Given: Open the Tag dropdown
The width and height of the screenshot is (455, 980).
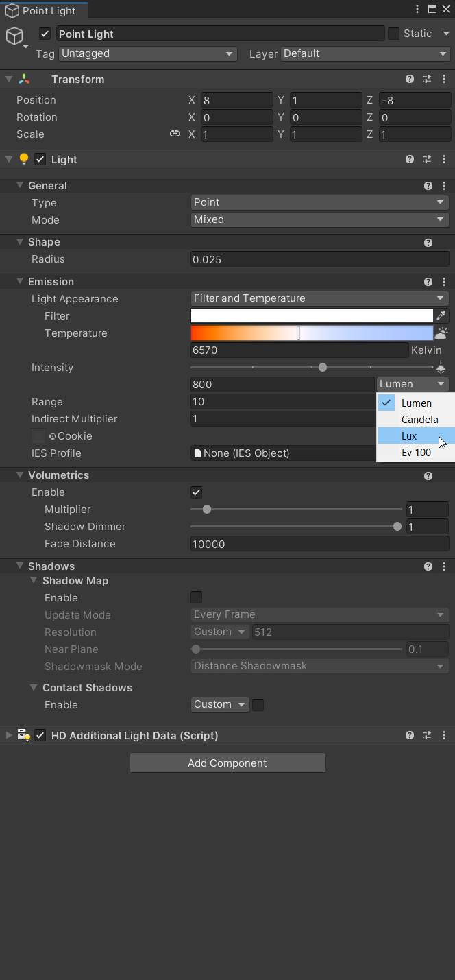Looking at the screenshot, I should pos(147,53).
